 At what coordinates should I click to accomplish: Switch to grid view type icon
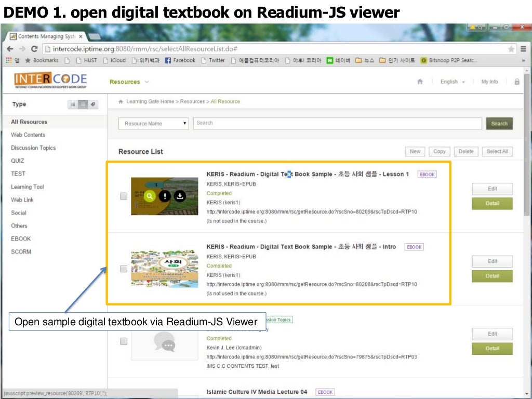point(83,104)
